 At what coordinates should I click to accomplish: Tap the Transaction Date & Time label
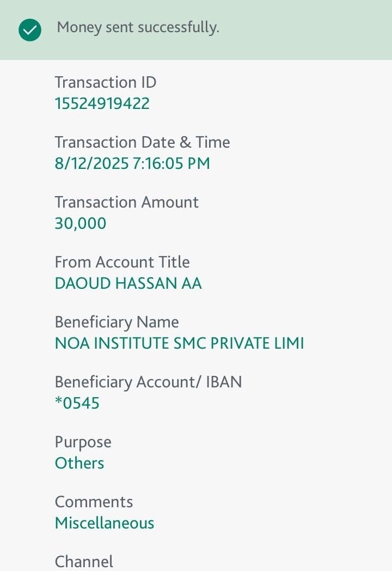142,142
